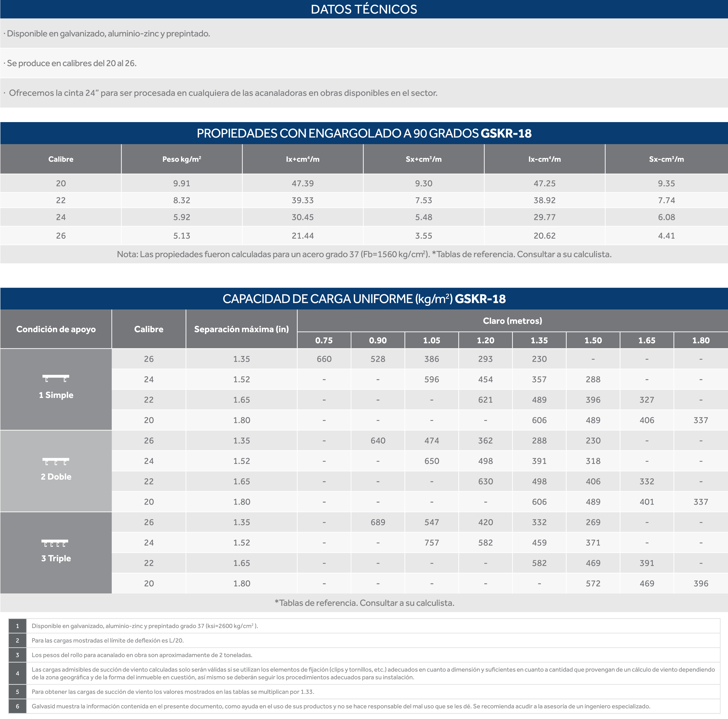Click the 3 Triple support diagram icon
The image size is (728, 719).
55,543
